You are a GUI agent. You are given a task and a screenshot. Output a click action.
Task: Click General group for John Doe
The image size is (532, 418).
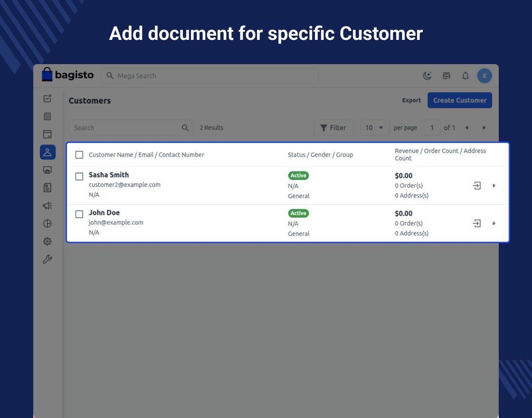(x=299, y=233)
